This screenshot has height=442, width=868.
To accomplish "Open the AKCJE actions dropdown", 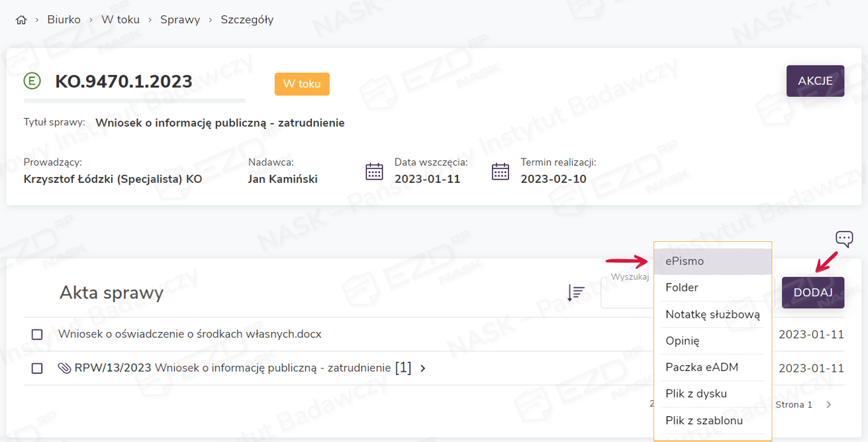I will pos(814,81).
